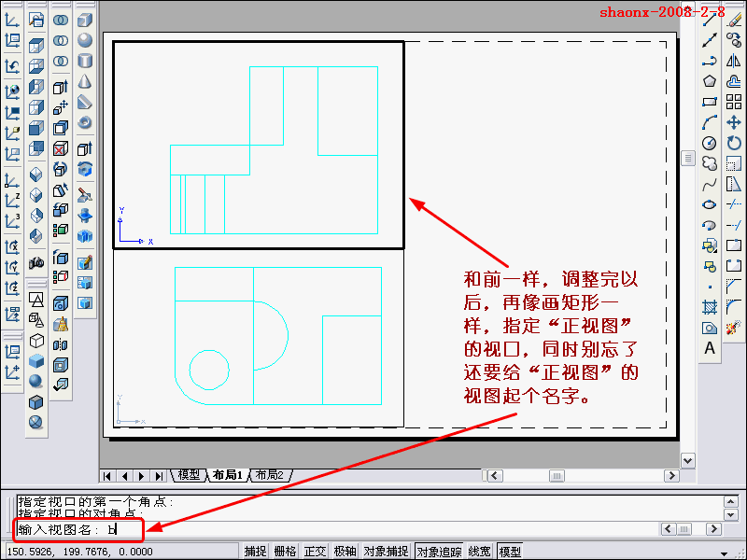
Task: Restore the previous UCS
Action: pos(12,65)
